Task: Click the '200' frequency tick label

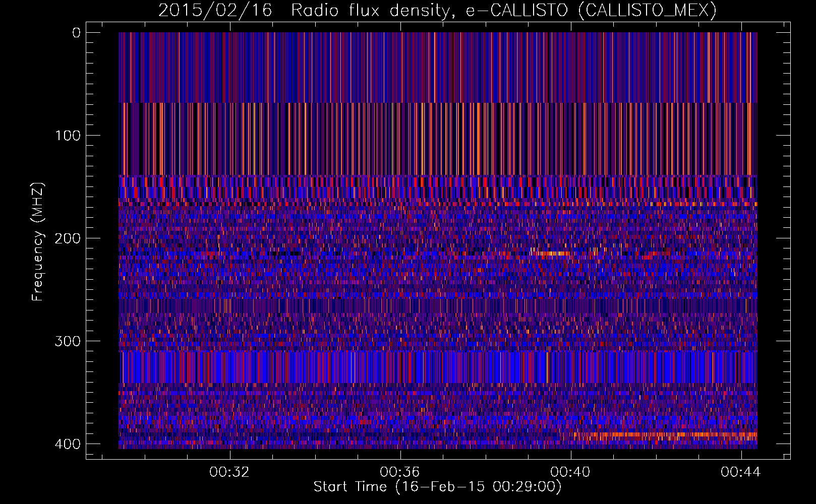Action: click(67, 238)
